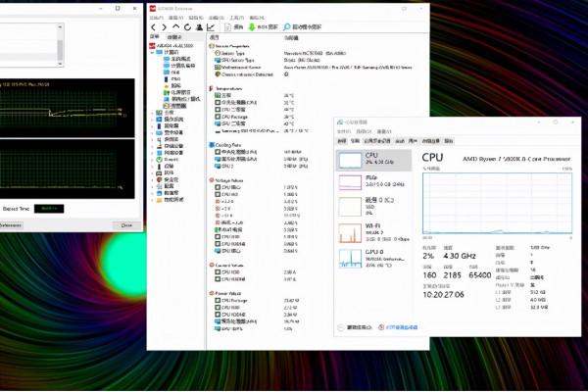Expand the Motherboard node in AIDA64 tree
This screenshot has height=392, width=588.
coord(153,113)
